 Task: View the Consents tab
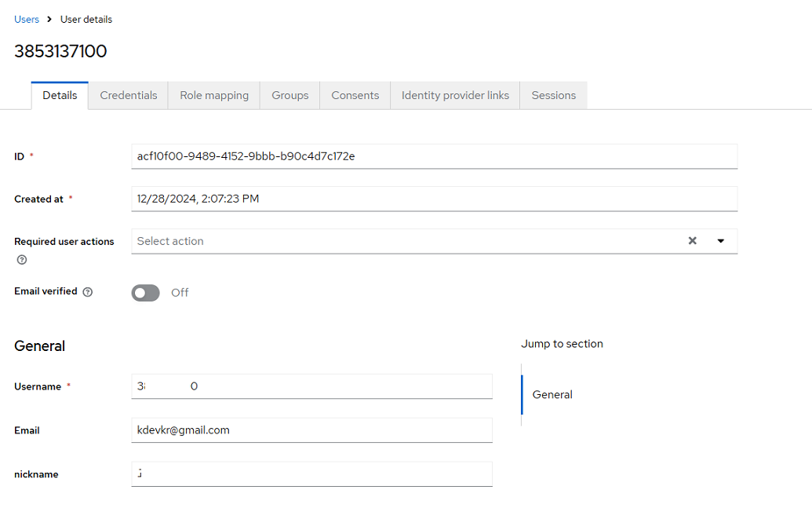pos(355,95)
